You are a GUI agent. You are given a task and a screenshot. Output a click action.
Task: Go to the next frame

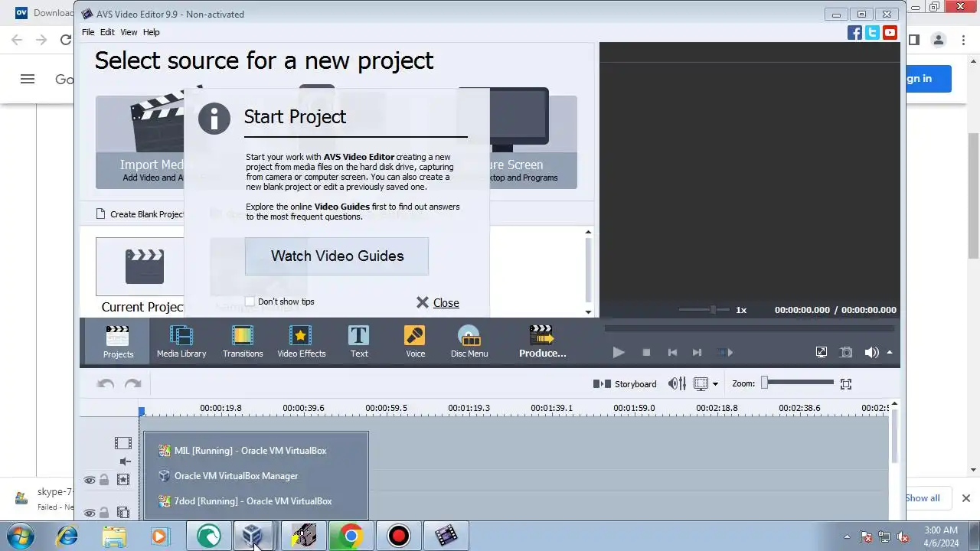[x=697, y=352]
